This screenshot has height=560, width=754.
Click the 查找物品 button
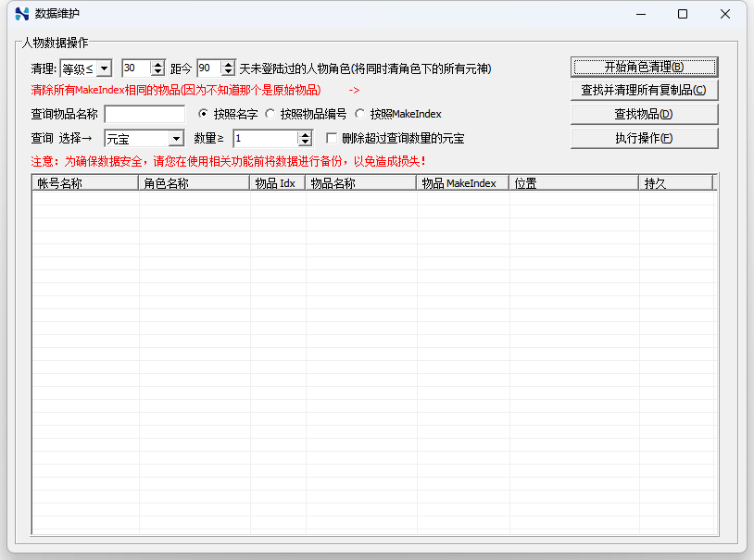[x=644, y=114]
